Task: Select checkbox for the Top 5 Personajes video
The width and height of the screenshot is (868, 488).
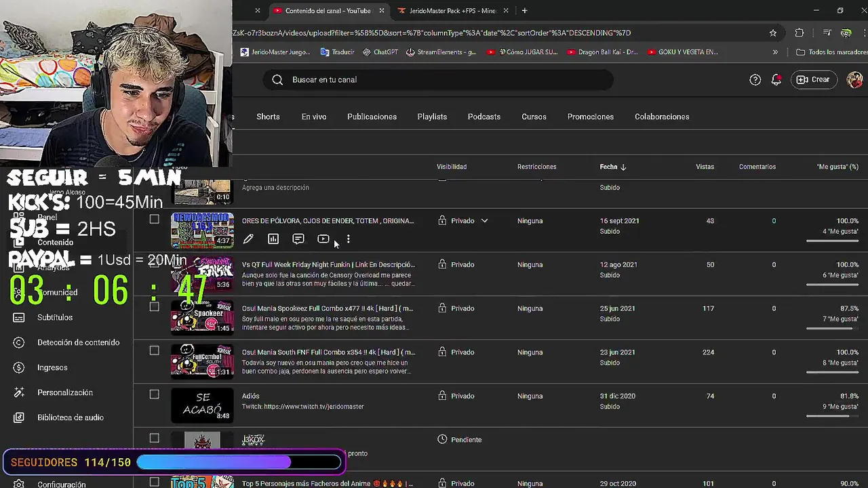Action: 155,482
